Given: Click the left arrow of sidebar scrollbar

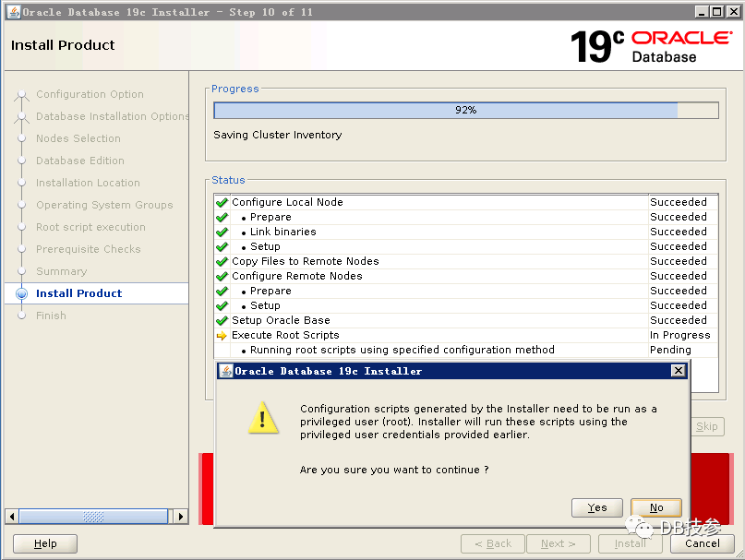Looking at the screenshot, I should point(12,517).
